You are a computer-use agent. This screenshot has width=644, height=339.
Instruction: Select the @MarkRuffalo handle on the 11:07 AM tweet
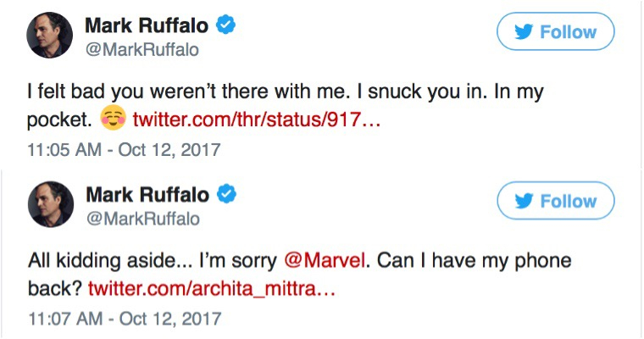pos(142,220)
